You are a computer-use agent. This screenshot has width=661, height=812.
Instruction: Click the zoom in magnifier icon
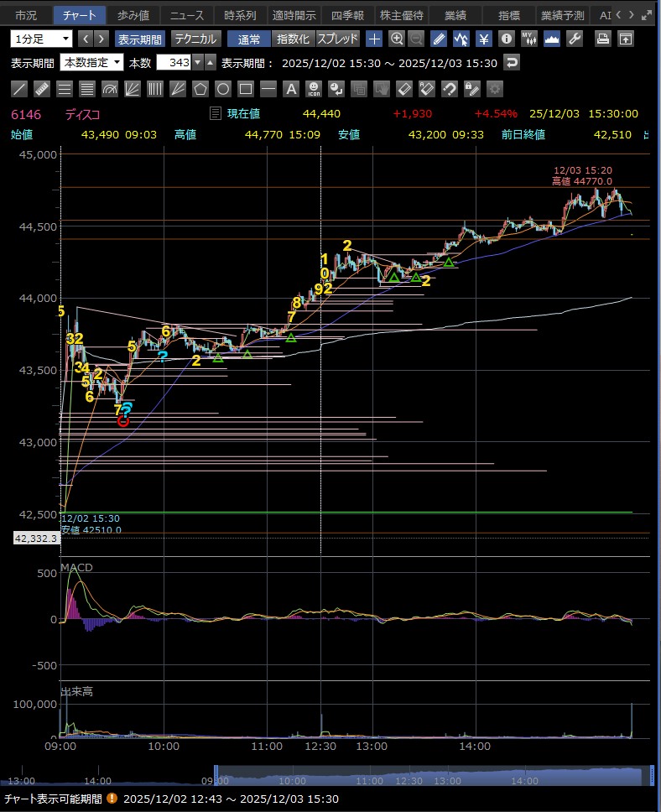(x=397, y=39)
